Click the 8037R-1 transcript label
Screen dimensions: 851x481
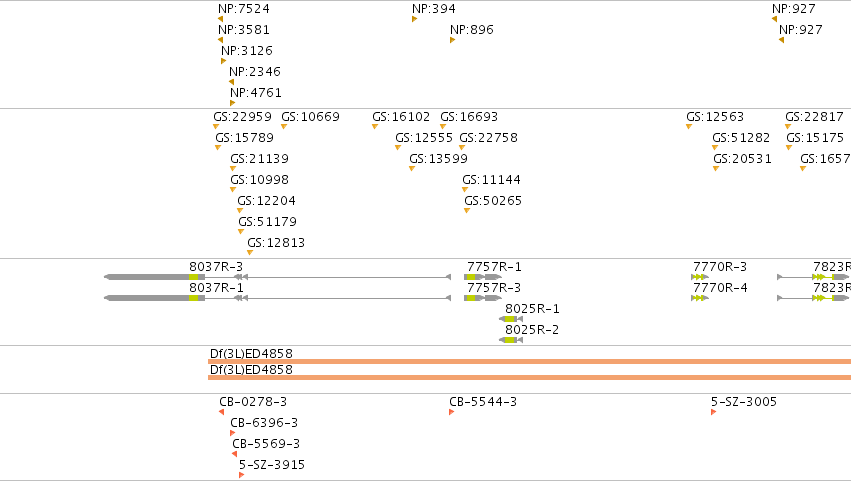point(216,288)
